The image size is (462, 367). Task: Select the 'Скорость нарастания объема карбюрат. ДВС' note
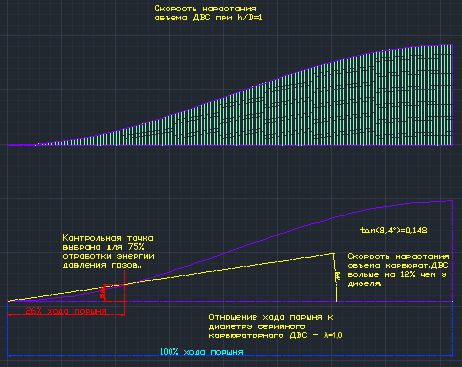(x=398, y=270)
